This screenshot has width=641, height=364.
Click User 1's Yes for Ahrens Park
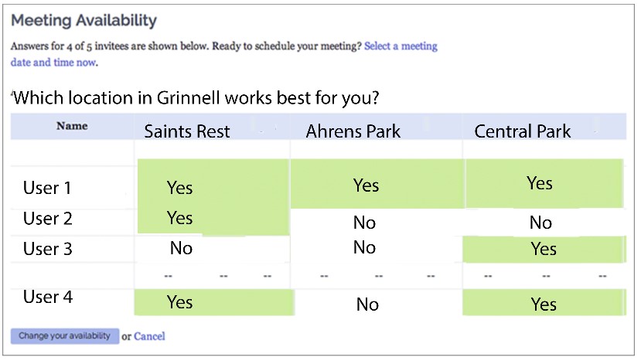tap(366, 185)
